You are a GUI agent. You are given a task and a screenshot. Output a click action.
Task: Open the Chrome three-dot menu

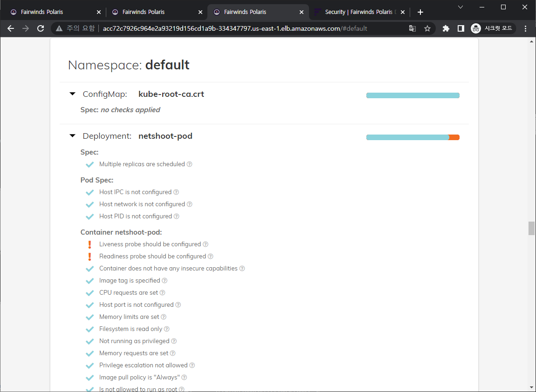(x=526, y=28)
